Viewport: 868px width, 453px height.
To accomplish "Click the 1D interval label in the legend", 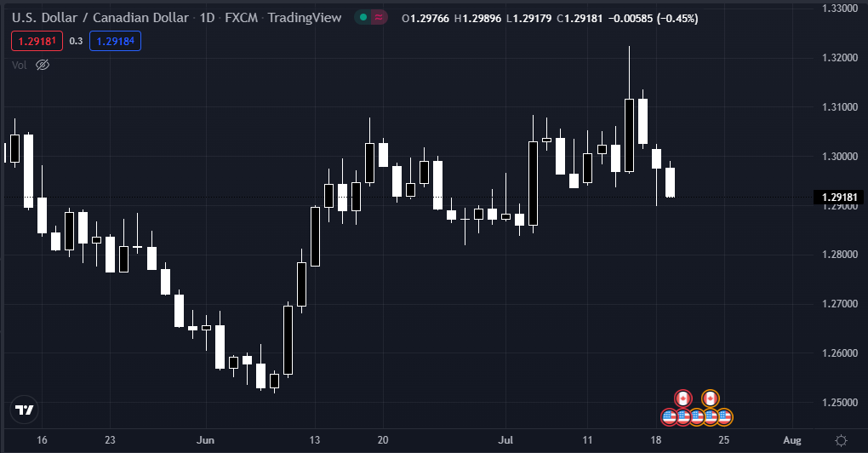I will click(x=207, y=18).
